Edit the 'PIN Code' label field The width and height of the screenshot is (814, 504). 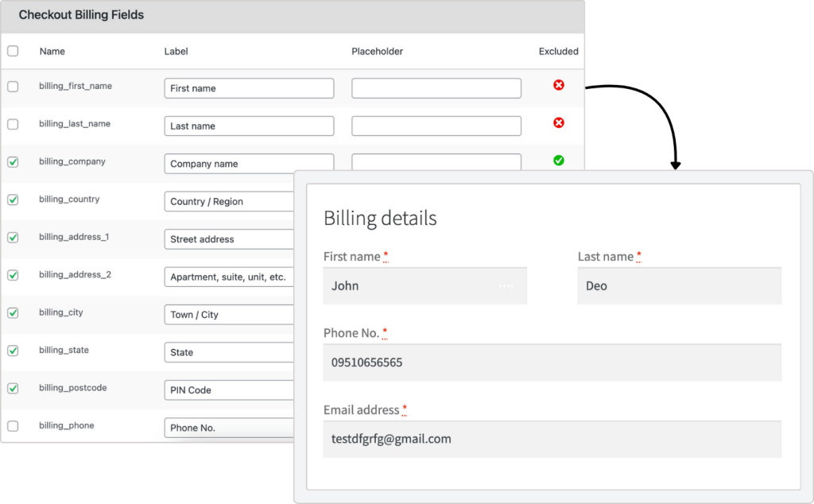[229, 390]
